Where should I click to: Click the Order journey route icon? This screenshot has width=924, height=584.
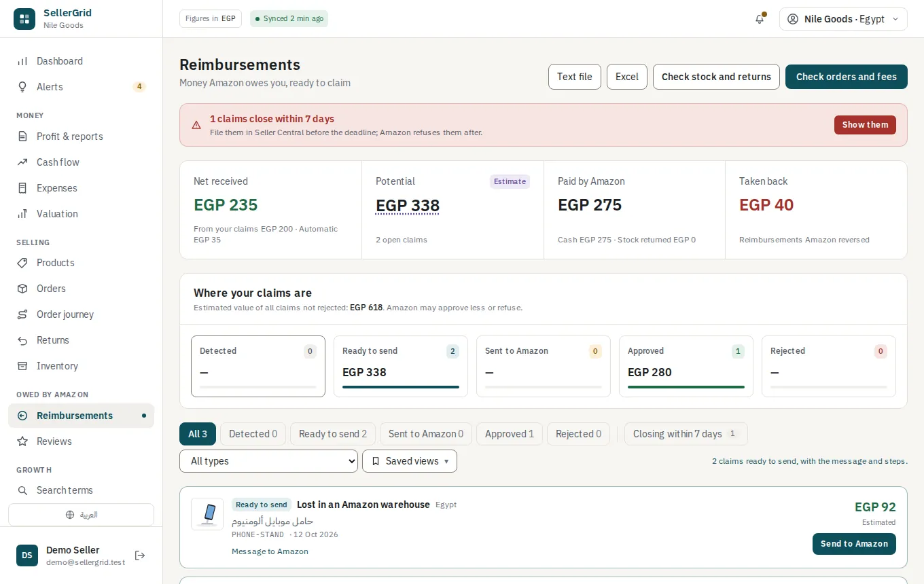pos(22,314)
